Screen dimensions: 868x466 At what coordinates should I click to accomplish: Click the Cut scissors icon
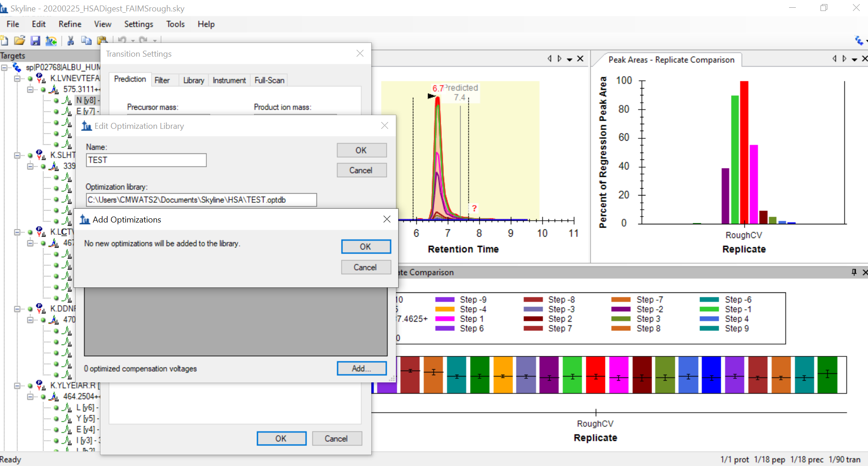click(x=71, y=41)
